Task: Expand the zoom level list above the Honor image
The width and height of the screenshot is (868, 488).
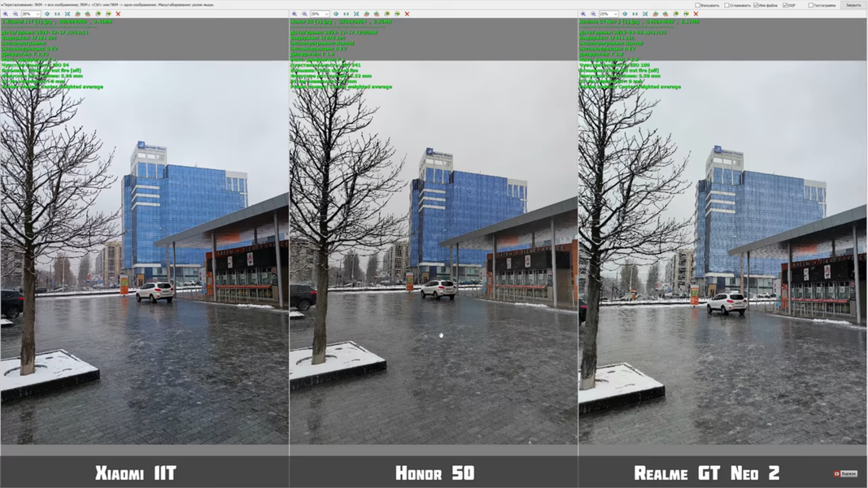Action: [x=328, y=13]
